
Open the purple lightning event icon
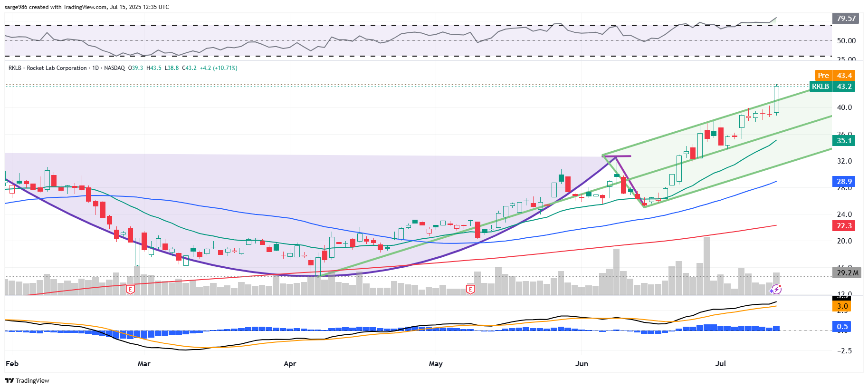tap(776, 289)
